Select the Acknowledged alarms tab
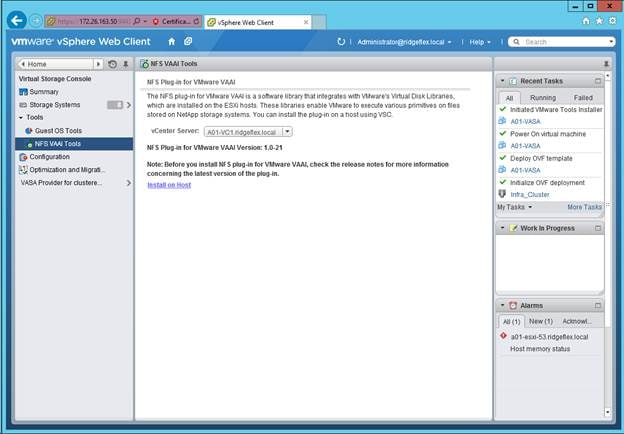This screenshot has height=434, width=624. (x=577, y=321)
